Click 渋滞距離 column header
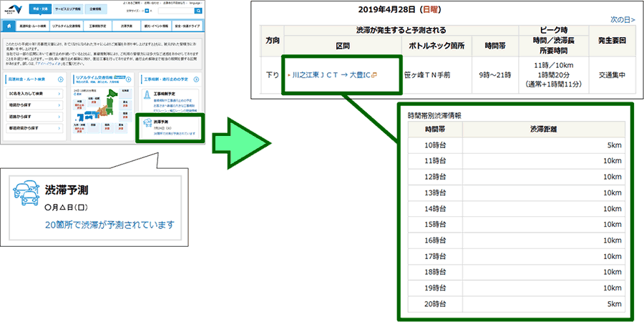The width and height of the screenshot is (644, 322). point(544,130)
